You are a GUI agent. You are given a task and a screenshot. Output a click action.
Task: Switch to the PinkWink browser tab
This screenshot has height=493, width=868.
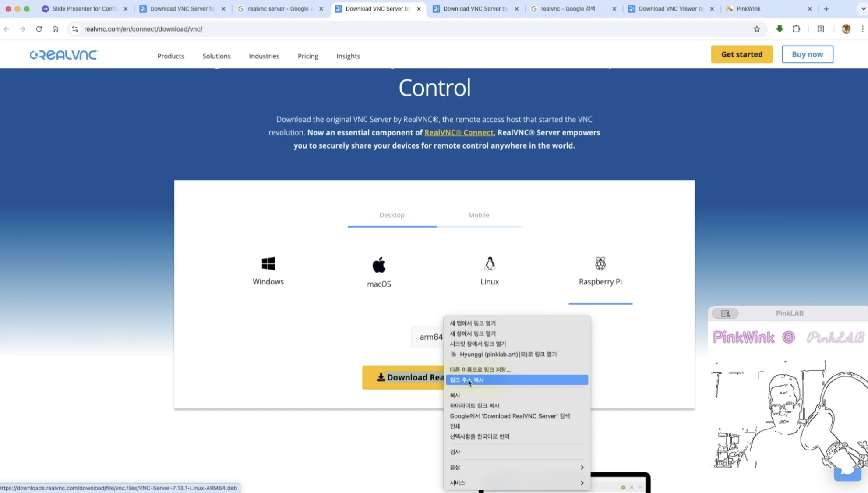748,9
